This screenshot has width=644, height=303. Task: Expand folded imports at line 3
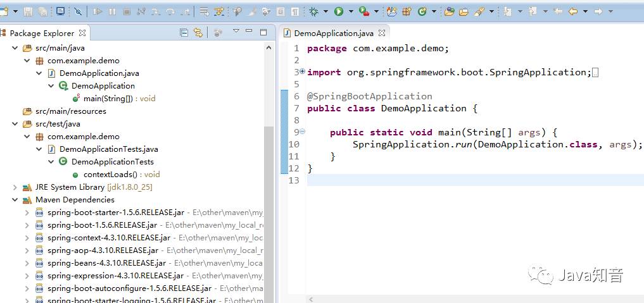click(x=303, y=71)
